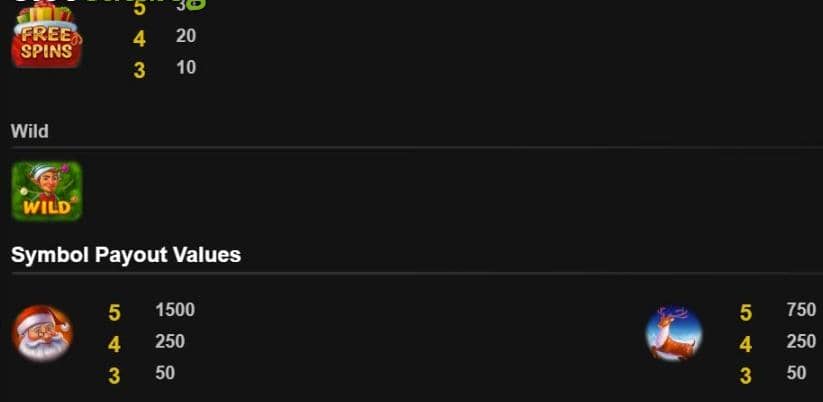
Task: Click the Free Spins scatter symbol icon
Action: coord(47,35)
